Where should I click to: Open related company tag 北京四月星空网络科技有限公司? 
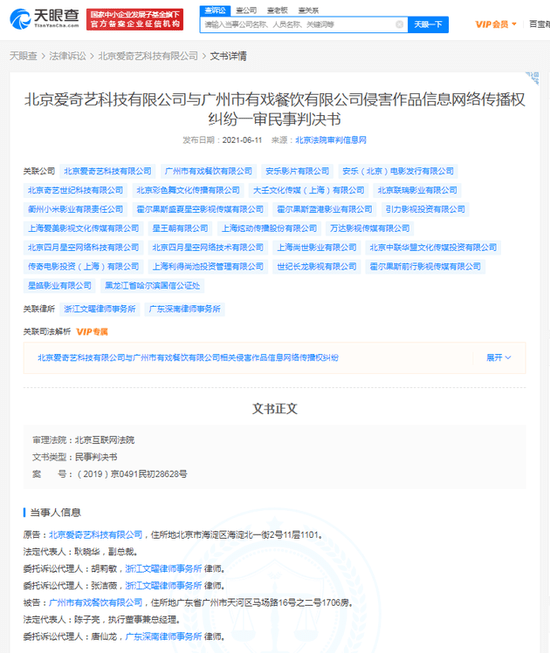point(83,248)
